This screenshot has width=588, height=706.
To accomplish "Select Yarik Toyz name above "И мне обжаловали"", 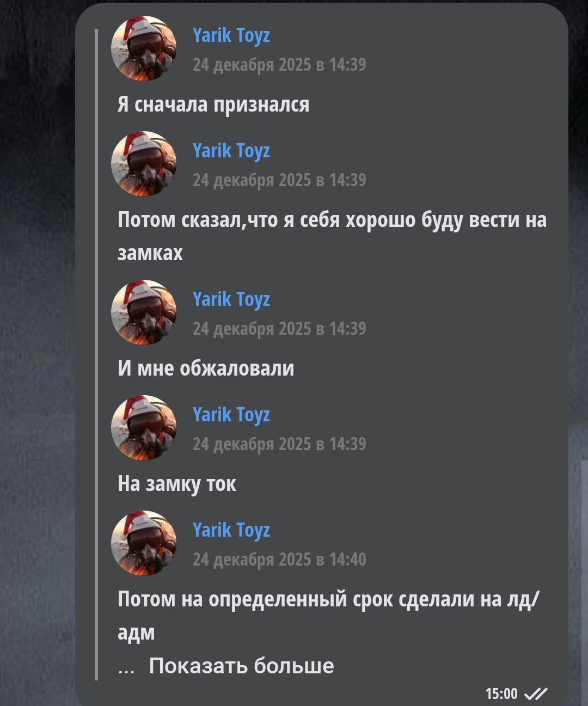I will coord(231,299).
